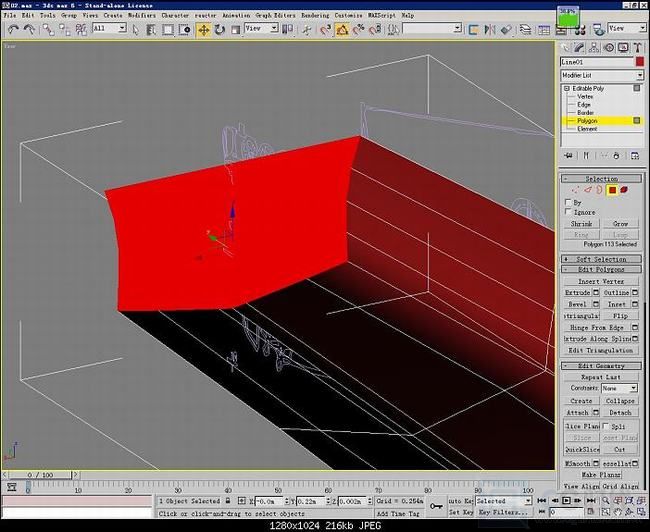The image size is (650, 532).
Task: Open the Motion panel tab icon
Action: pos(609,48)
